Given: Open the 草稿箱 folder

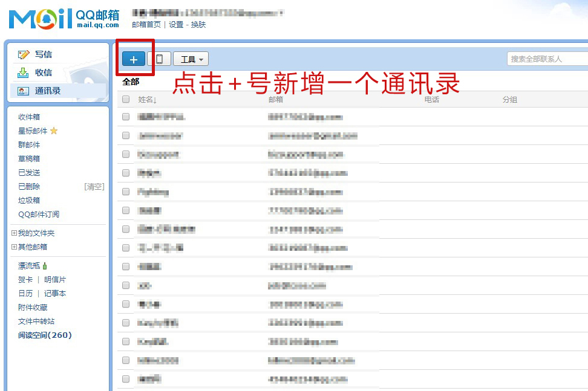Looking at the screenshot, I should coord(29,159).
